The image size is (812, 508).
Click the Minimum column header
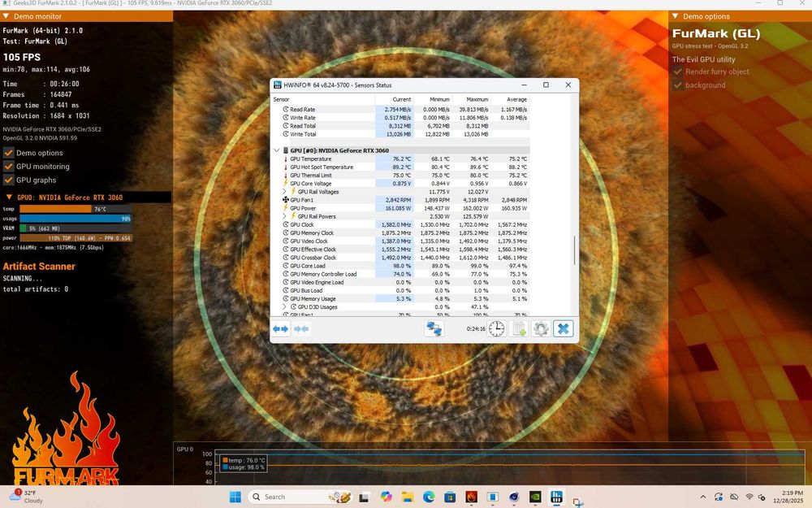(433, 99)
